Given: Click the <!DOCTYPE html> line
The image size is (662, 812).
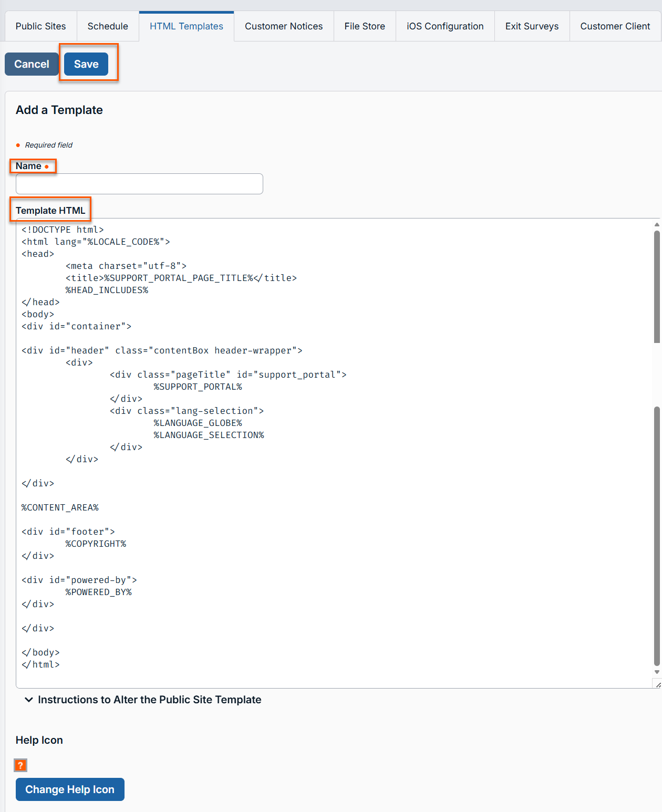Looking at the screenshot, I should click(x=63, y=230).
